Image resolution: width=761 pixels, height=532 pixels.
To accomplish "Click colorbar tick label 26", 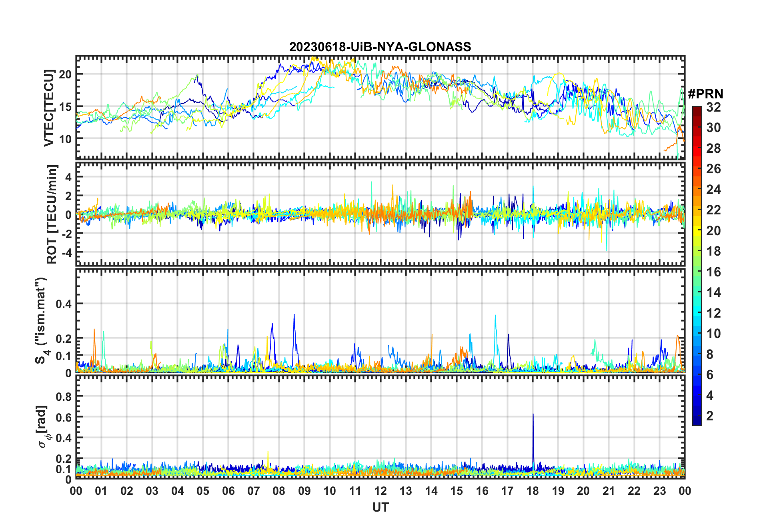I will (x=713, y=169).
